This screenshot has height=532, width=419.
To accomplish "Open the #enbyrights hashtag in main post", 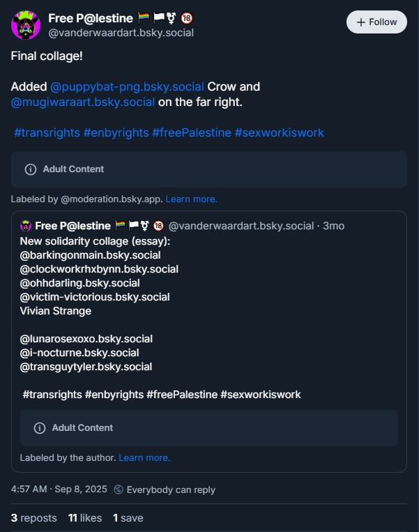I will [x=116, y=132].
